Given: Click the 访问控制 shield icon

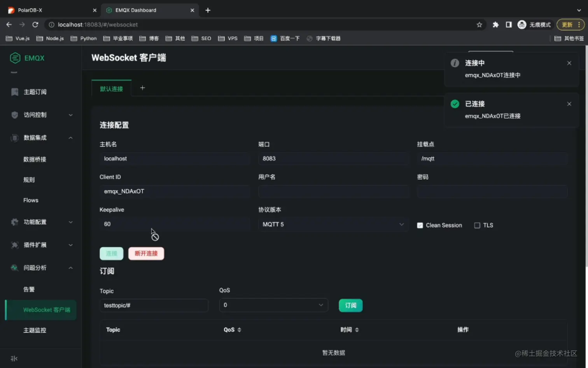Looking at the screenshot, I should point(15,115).
